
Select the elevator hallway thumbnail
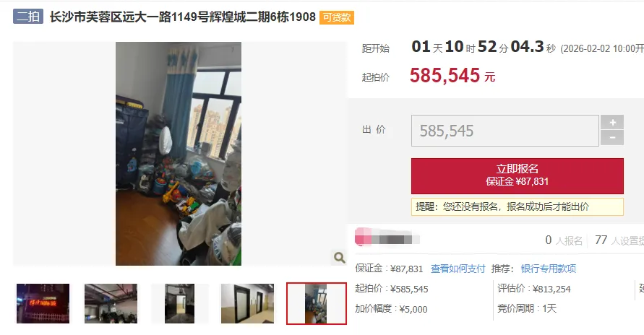[179, 303]
